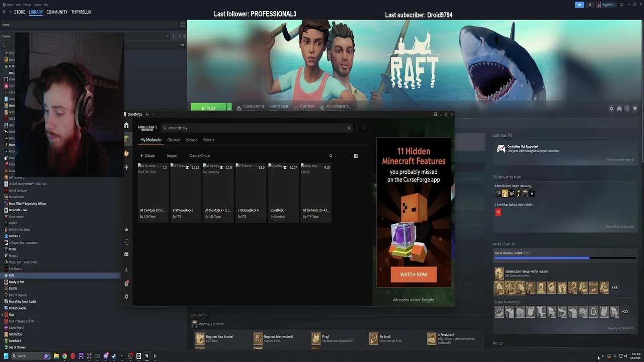Open Games menu in Steam
This screenshot has width=644, height=362.
pos(37,5)
